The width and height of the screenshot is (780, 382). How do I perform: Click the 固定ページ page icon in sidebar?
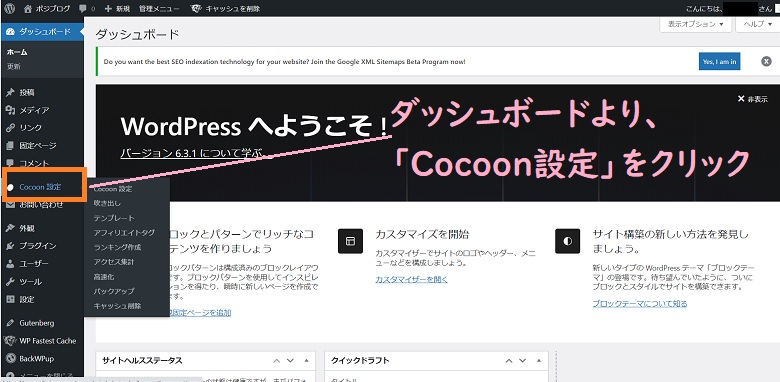[x=10, y=146]
